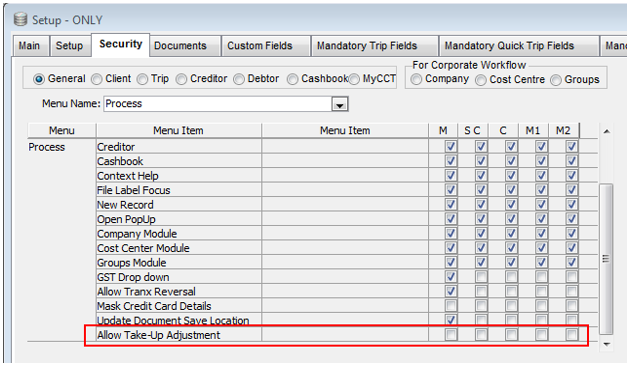Enable S C checkbox for Allow Take-Up Adjustment
Image resolution: width=629 pixels, height=373 pixels.
(481, 334)
